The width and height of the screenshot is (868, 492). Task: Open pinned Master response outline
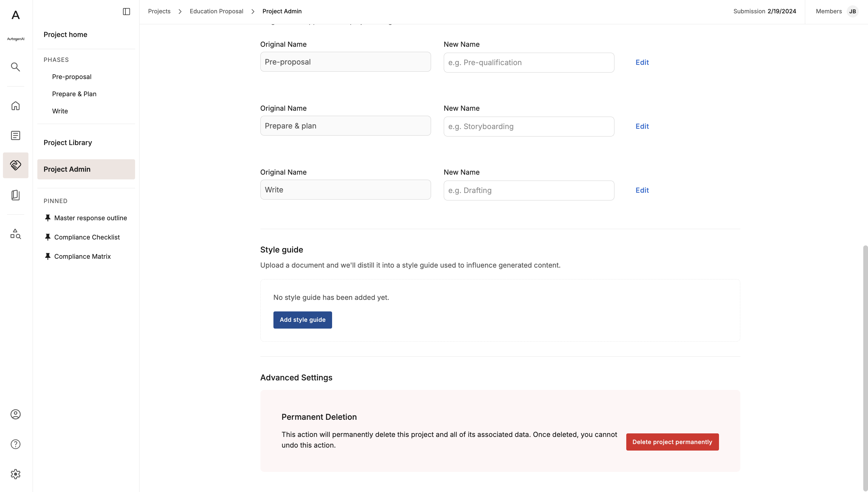[91, 218]
